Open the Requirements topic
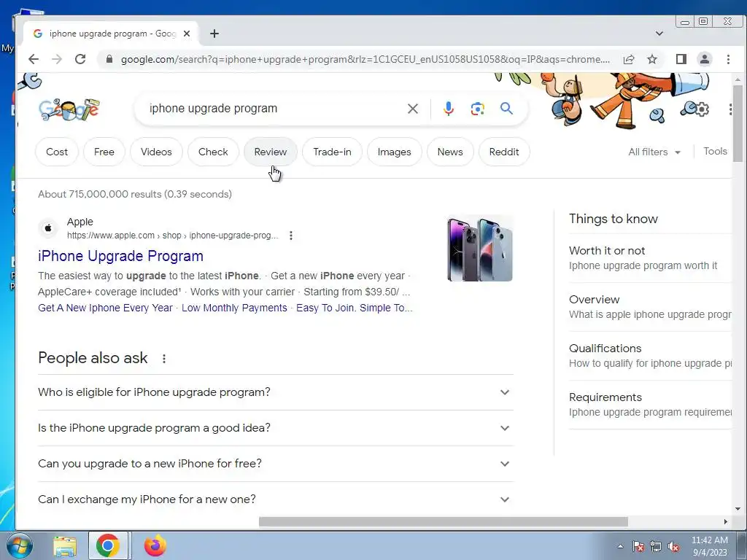This screenshot has height=560, width=747. click(x=650, y=404)
